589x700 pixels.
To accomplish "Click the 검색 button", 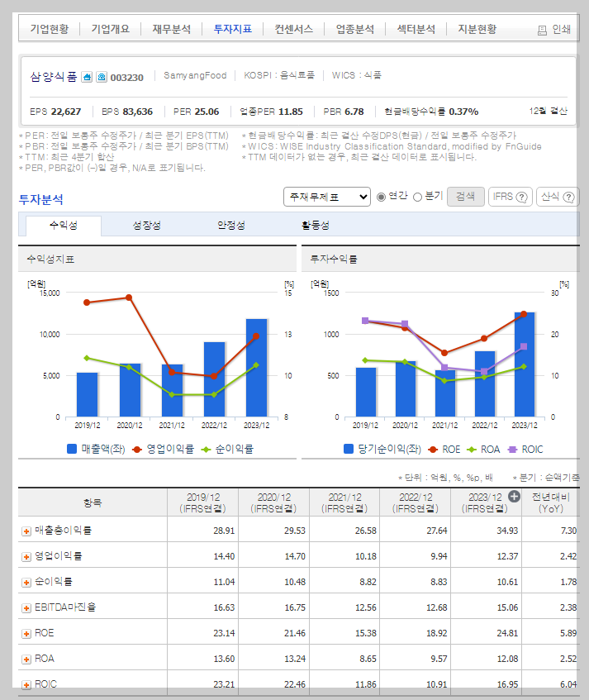I will 465,197.
